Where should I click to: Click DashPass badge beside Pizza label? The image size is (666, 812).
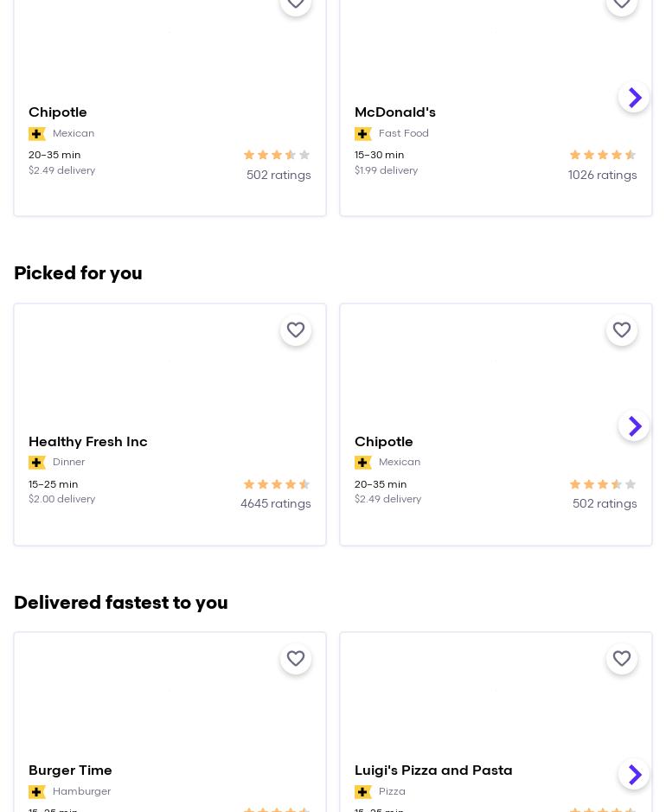coord(363,792)
